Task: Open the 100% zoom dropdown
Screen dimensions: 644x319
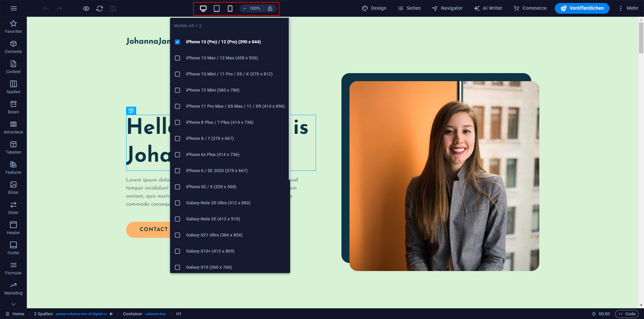Action: (252, 8)
